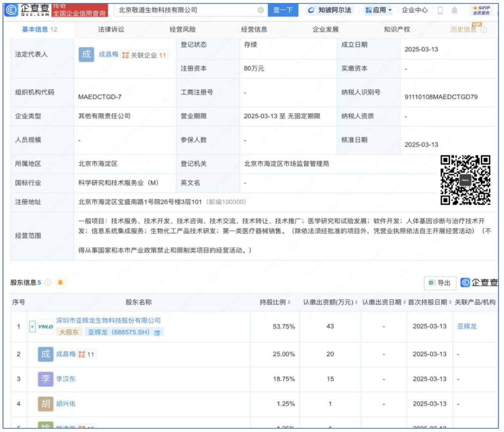This screenshot has height=432, width=504.
Task: Click the SVIP member service icon
Action: click(481, 10)
